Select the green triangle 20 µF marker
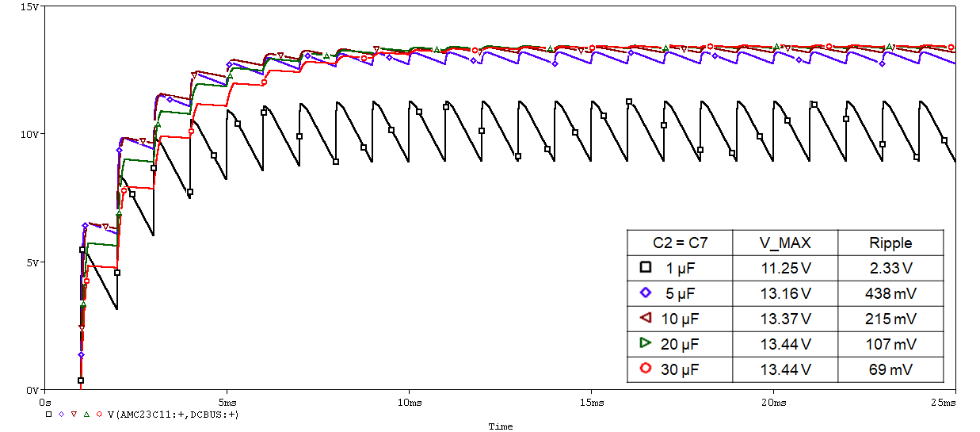 pos(646,343)
